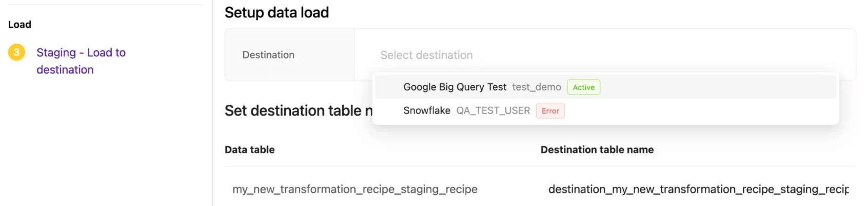This screenshot has height=206, width=868.
Task: Select Google Big Query Test destination
Action: [x=455, y=87]
